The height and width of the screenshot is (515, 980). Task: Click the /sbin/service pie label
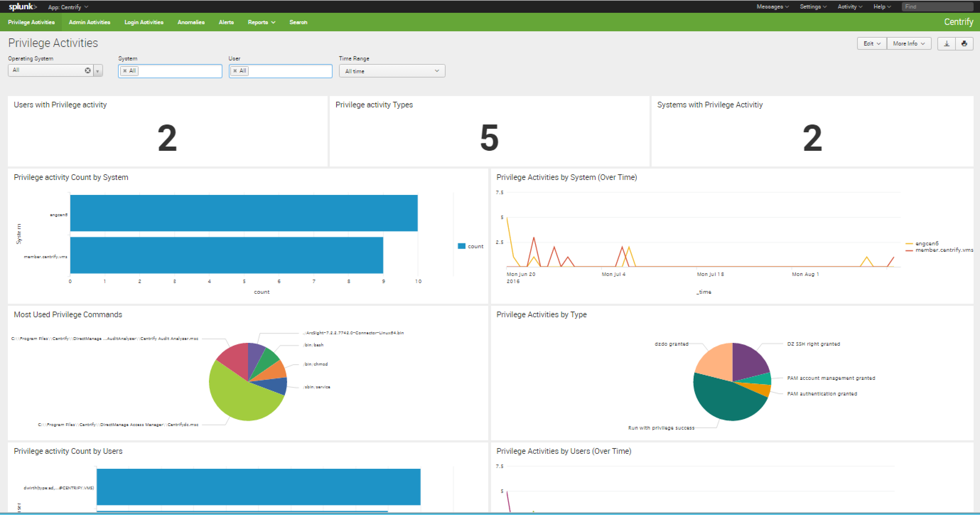point(317,387)
